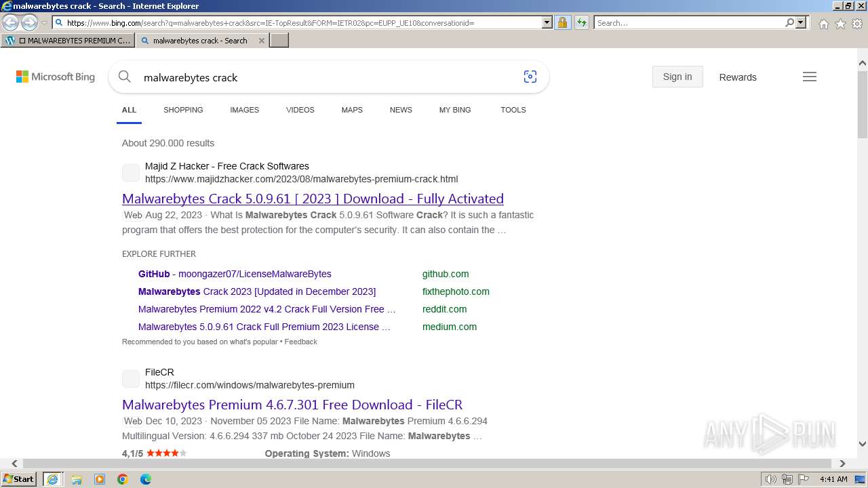Go forward with the browser Forward arrow

click(x=29, y=23)
